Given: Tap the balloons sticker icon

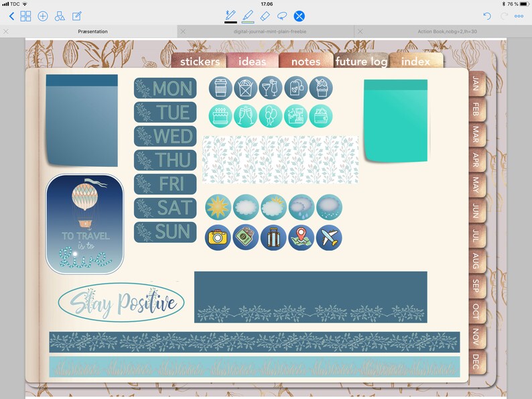Looking at the screenshot, I should pyautogui.click(x=271, y=116).
